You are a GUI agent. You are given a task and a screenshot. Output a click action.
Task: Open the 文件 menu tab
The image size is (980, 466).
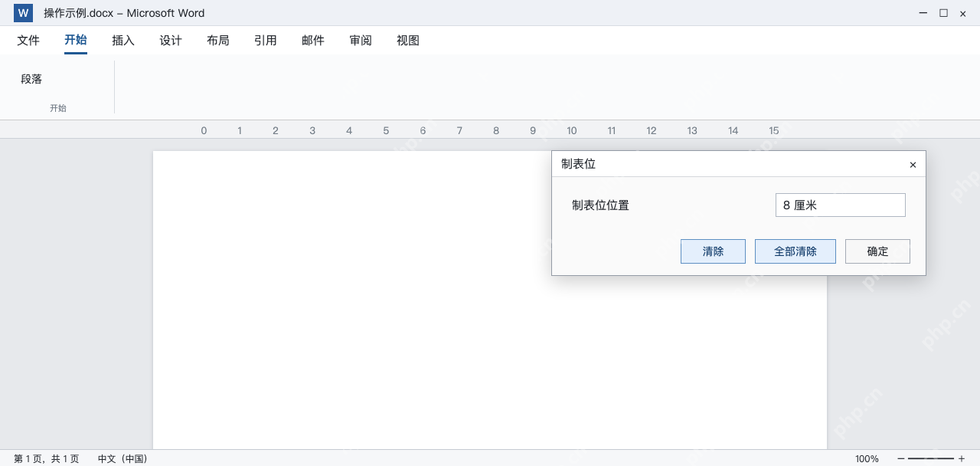(28, 41)
